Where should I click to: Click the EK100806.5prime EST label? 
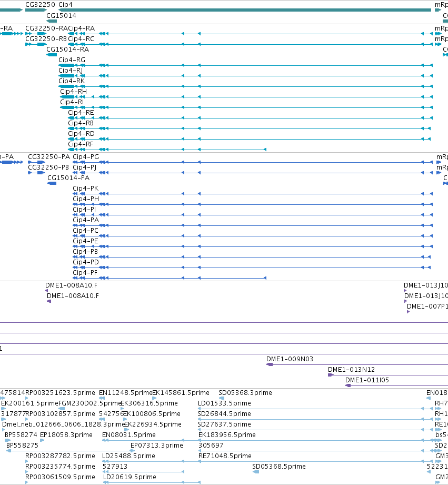(x=152, y=414)
